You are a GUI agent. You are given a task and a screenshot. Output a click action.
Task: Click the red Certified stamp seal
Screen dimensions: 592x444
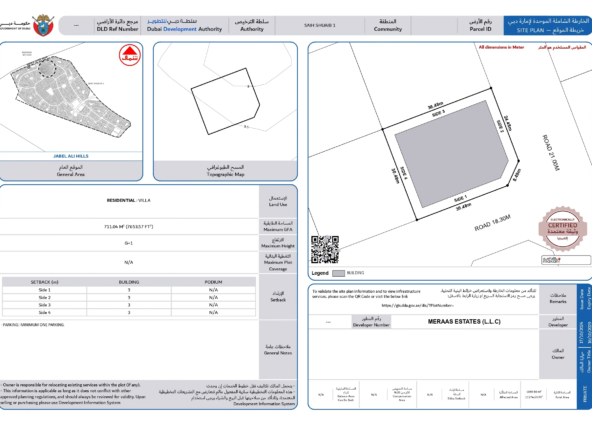(x=563, y=228)
